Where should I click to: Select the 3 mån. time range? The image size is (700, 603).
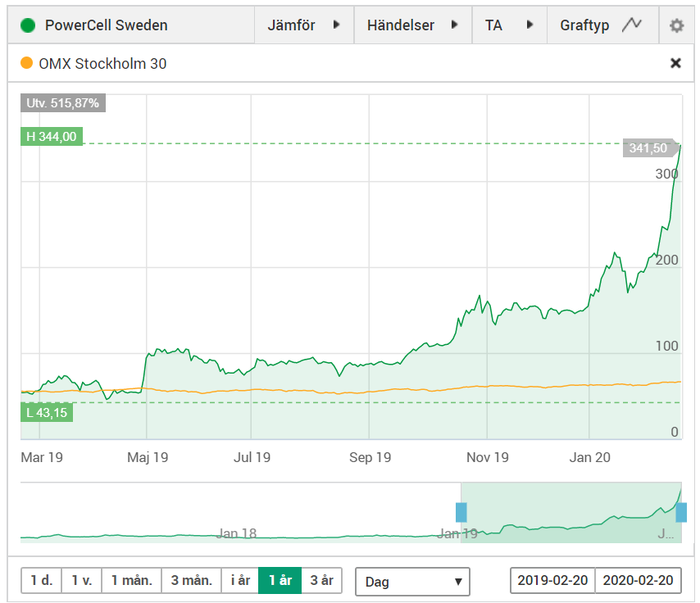coord(192,580)
